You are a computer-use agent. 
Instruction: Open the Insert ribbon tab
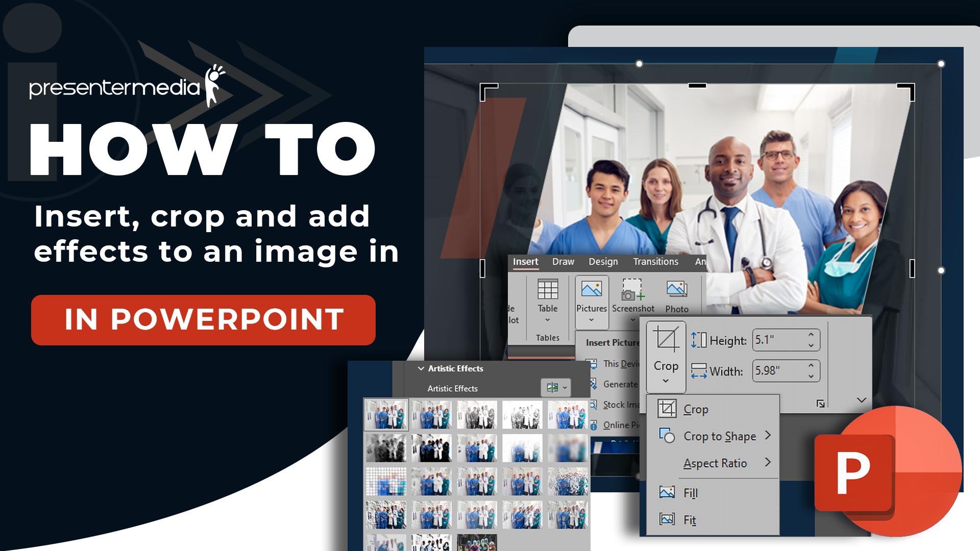pyautogui.click(x=525, y=262)
